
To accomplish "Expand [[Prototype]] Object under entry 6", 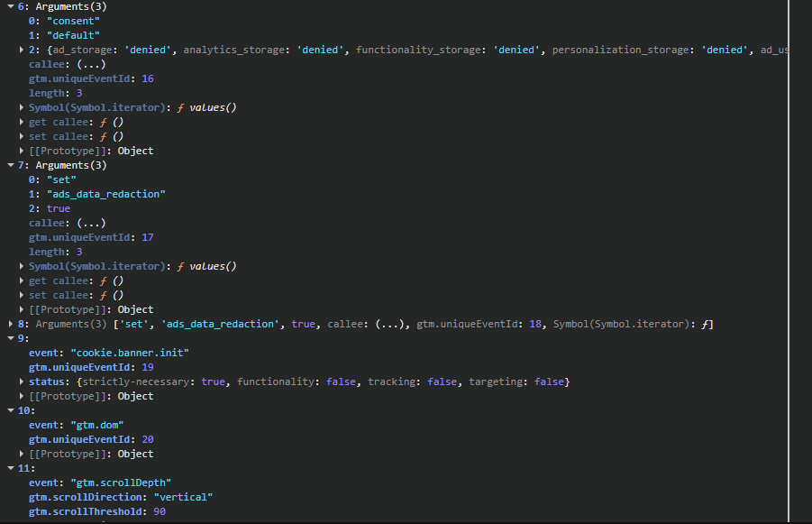I will 22,151.
